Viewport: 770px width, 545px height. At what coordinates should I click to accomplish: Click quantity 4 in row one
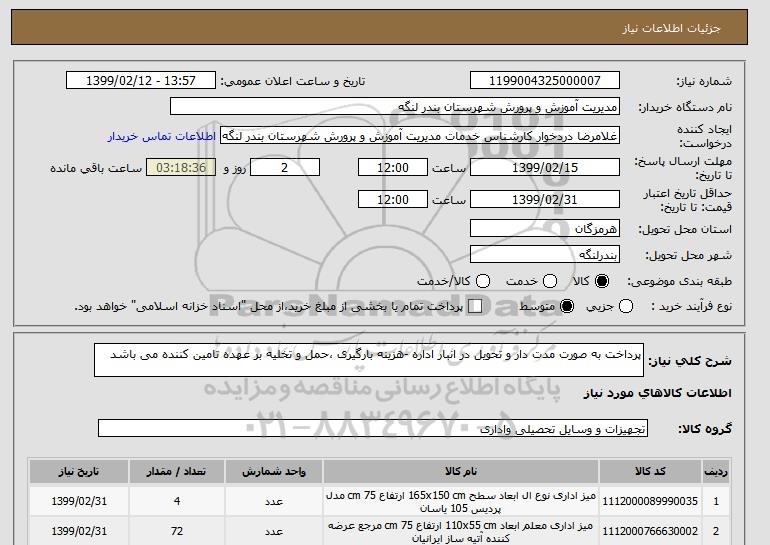coord(177,501)
